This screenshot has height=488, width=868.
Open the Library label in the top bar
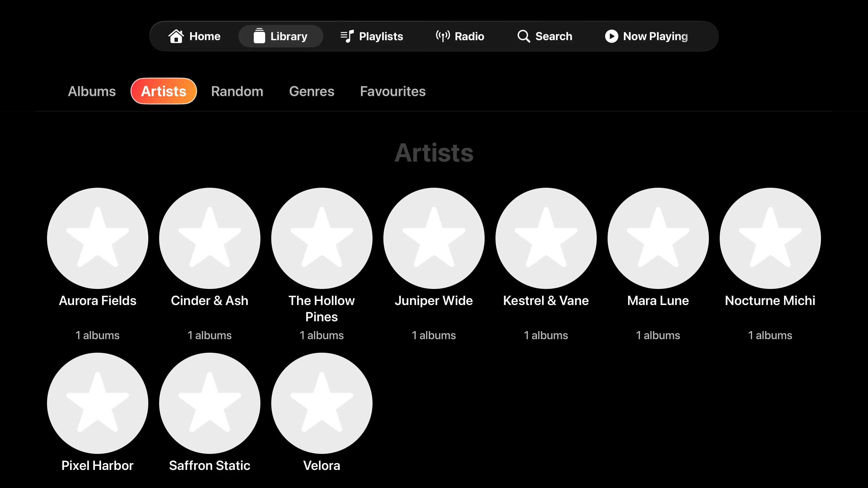tap(289, 36)
